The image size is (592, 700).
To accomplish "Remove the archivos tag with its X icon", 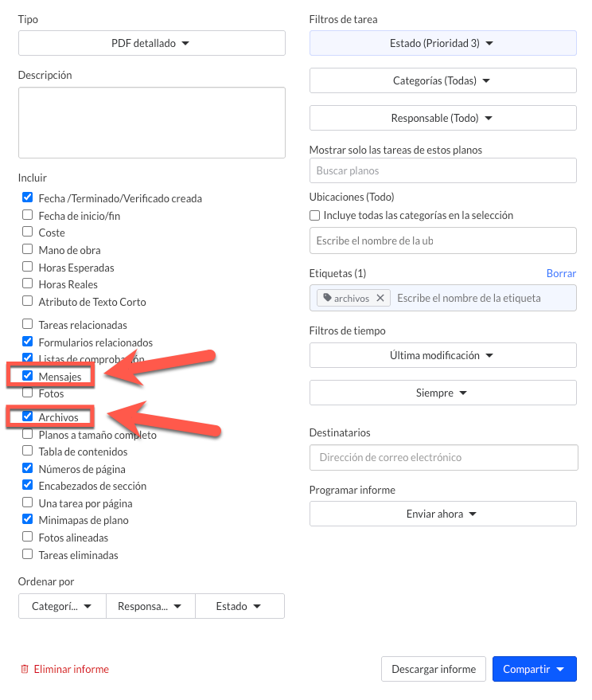I will 380,298.
